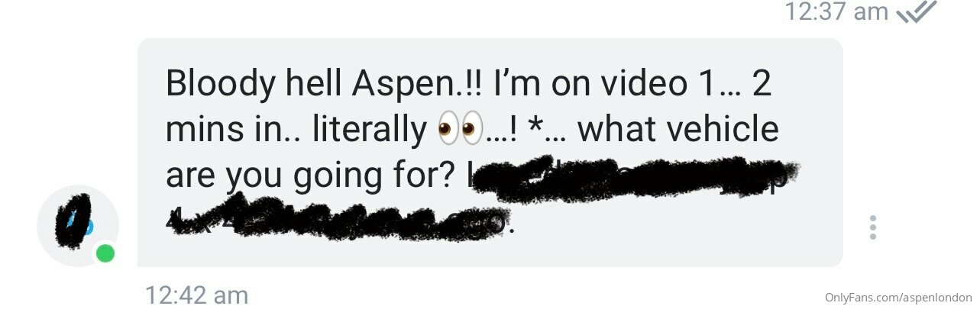Click the asterisk character in the message
Screen dimensions: 980x319
(535, 124)
